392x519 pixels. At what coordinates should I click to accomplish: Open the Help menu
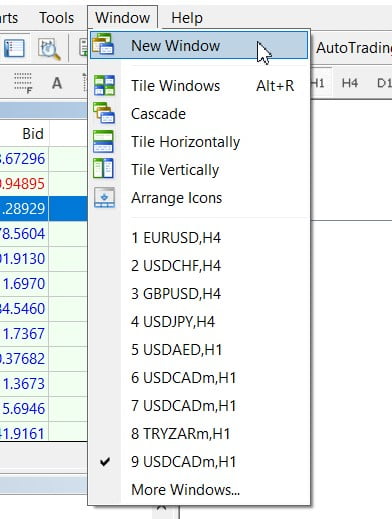187,18
